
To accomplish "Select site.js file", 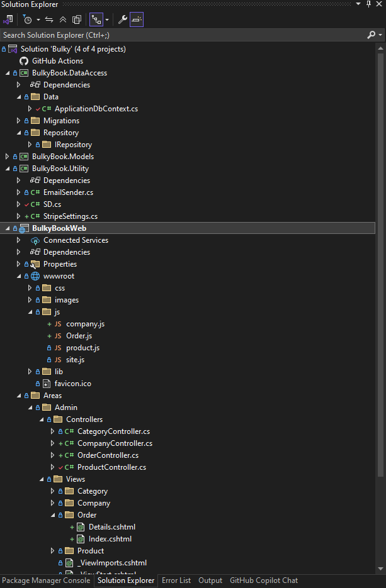I will 76,360.
